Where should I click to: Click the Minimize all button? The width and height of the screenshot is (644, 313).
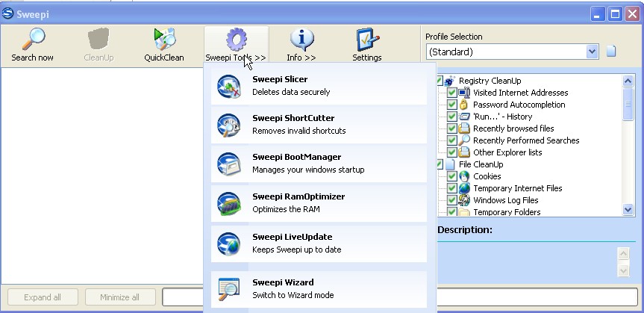pyautogui.click(x=120, y=297)
